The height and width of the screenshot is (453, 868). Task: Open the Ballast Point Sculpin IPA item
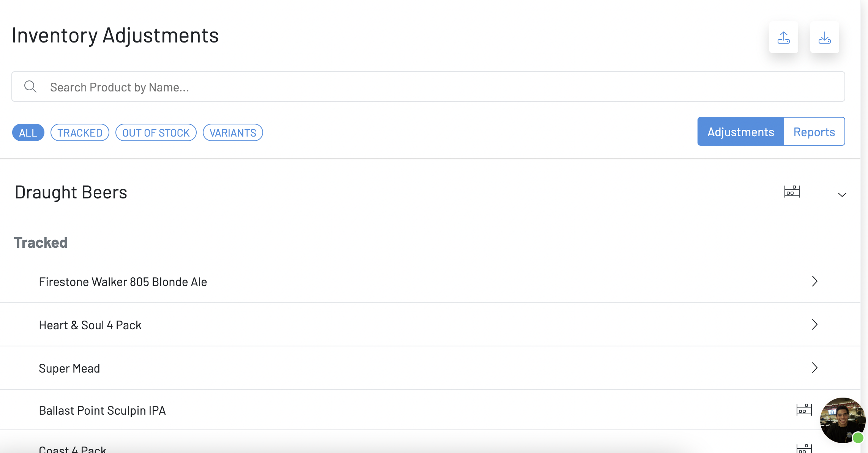pyautogui.click(x=102, y=411)
